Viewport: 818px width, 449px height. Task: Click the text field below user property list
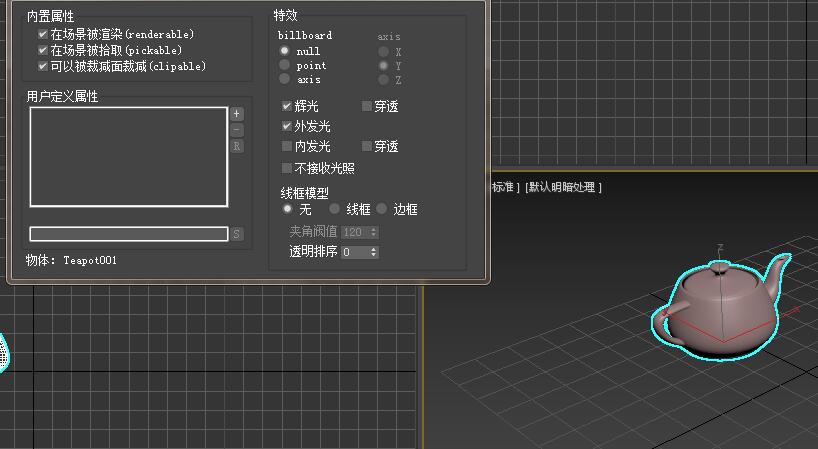coord(129,234)
